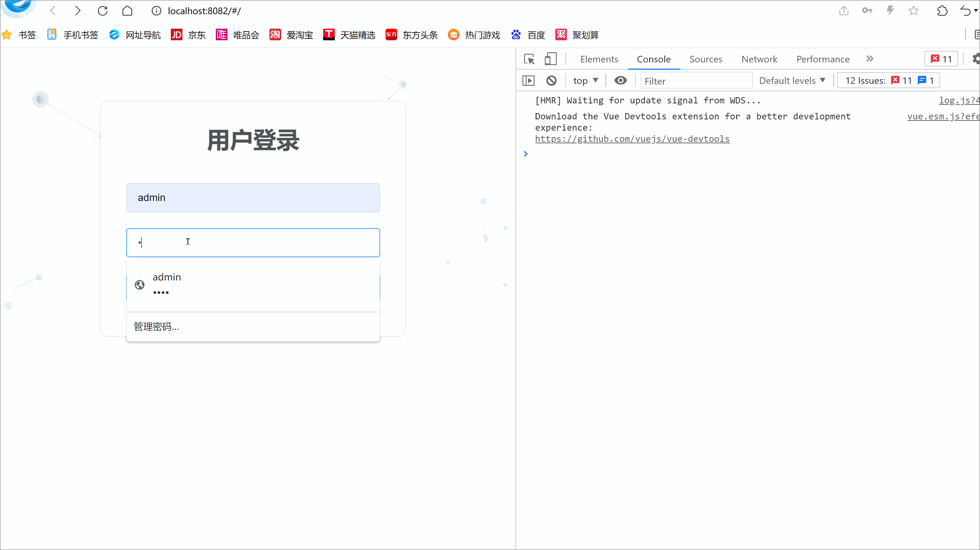Open the Elements tab

tap(599, 59)
